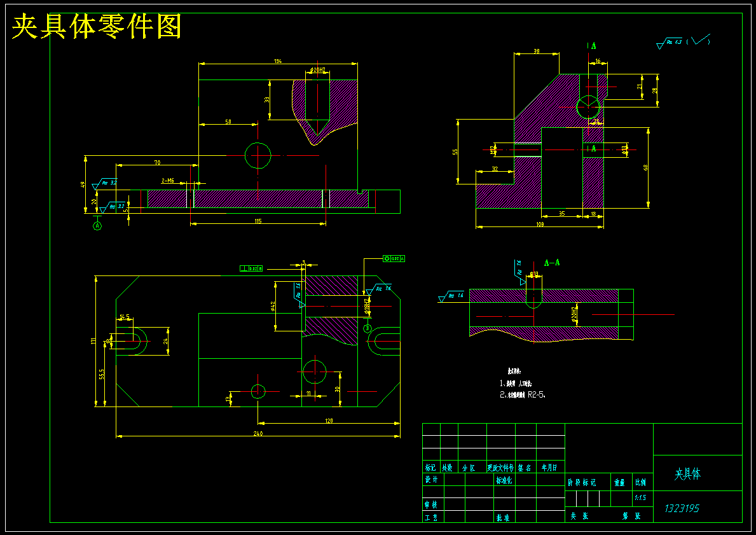The image size is (756, 535).
Task: Click the 21 vertical dimension
Action: [x=639, y=87]
